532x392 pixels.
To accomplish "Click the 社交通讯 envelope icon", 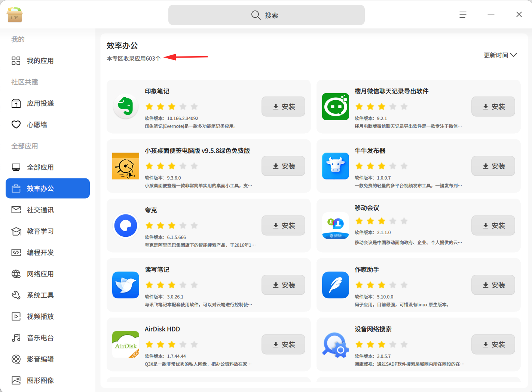I will [16, 210].
